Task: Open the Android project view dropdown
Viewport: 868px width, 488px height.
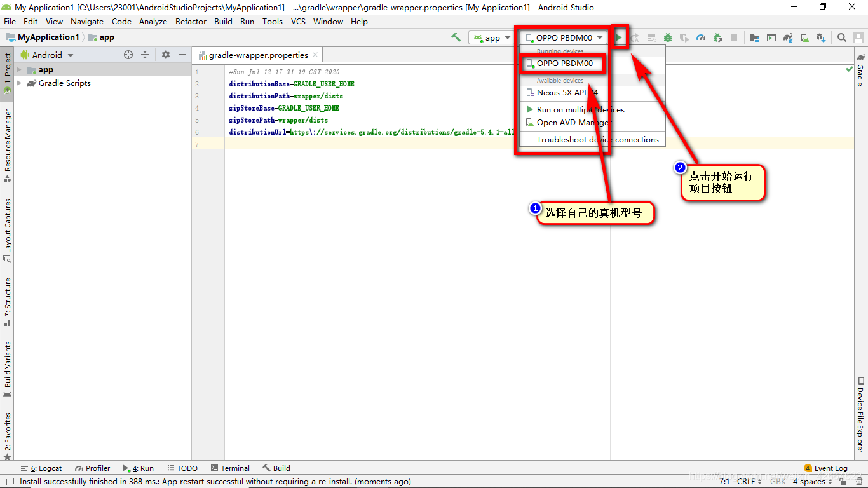Action: coord(48,55)
